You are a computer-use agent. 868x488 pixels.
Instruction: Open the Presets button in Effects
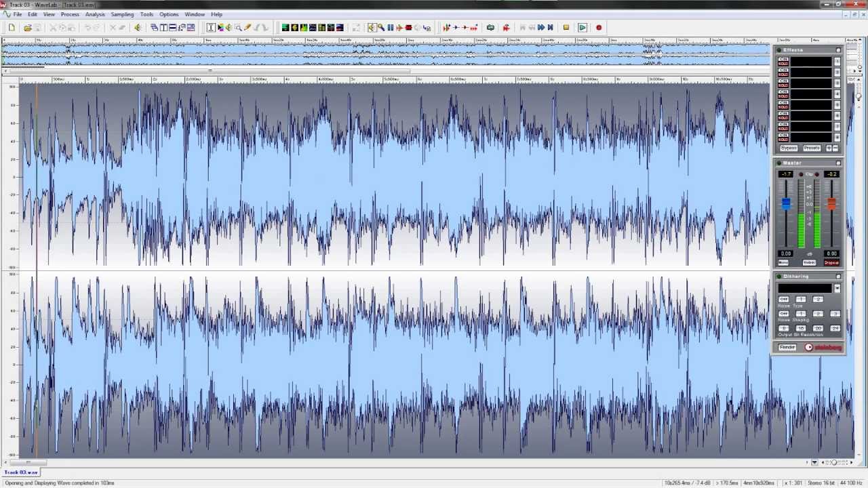click(812, 148)
